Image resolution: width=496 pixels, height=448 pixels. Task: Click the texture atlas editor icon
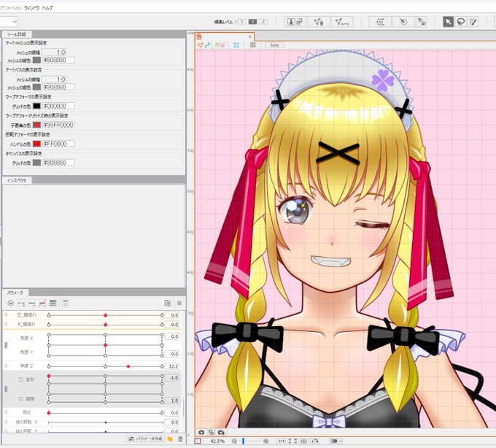(299, 22)
